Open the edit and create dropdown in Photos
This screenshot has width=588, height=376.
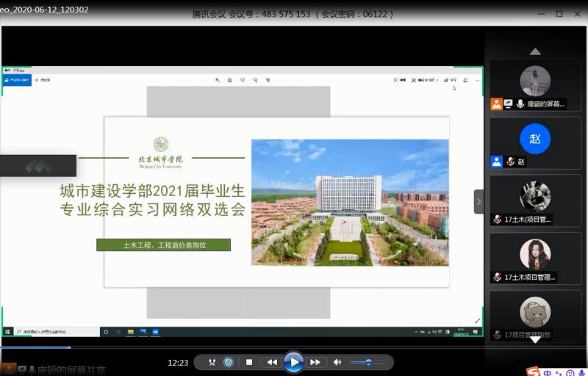(425, 80)
